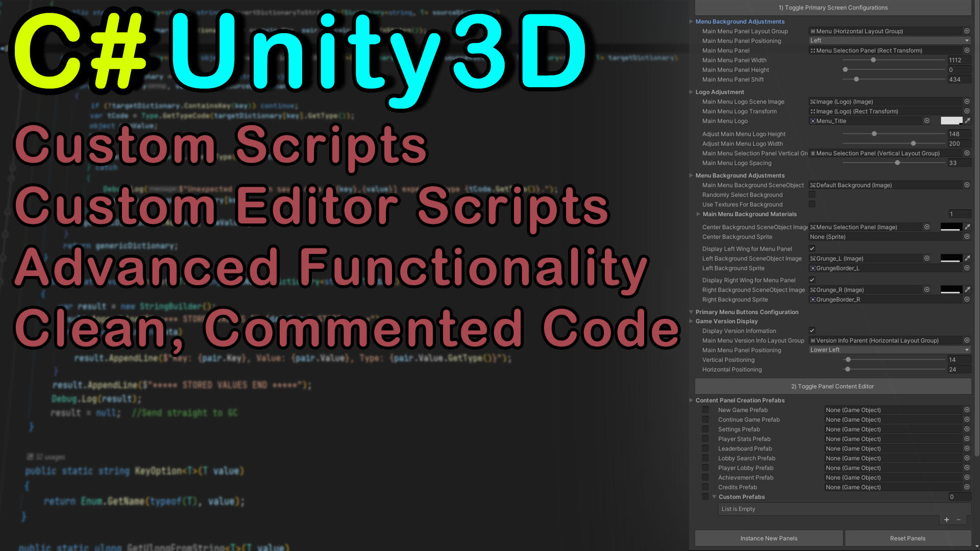The image size is (980, 551).
Task: Click Main Menu Background Materials count field
Action: click(959, 214)
